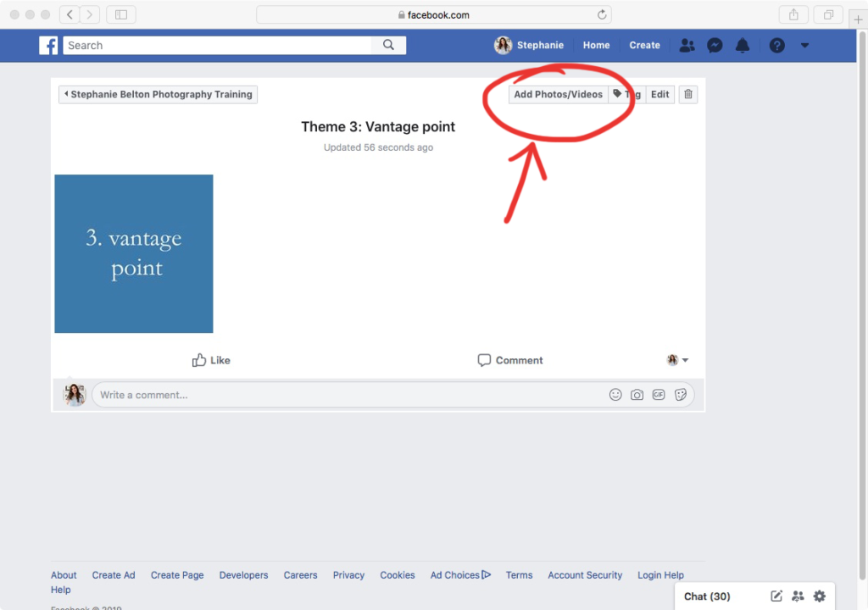Viewport: 868px width, 610px height.
Task: Delete album using trash icon
Action: click(x=688, y=94)
